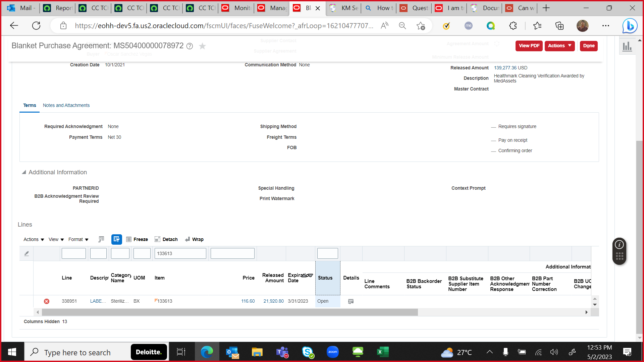Click the export to Excel icon
644x362 pixels.
[x=101, y=239]
